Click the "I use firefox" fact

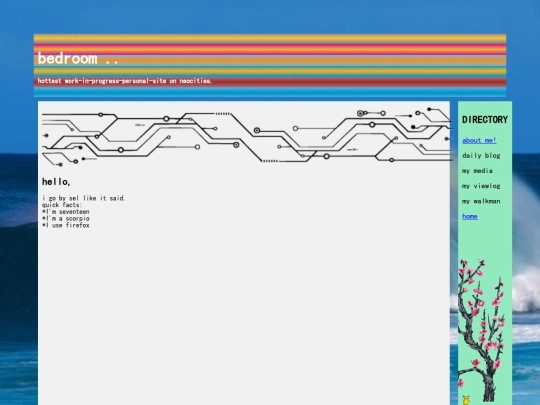coord(66,226)
